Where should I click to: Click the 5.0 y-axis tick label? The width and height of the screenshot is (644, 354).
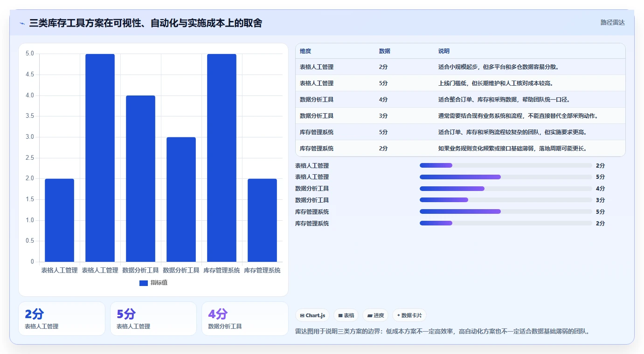click(x=29, y=54)
